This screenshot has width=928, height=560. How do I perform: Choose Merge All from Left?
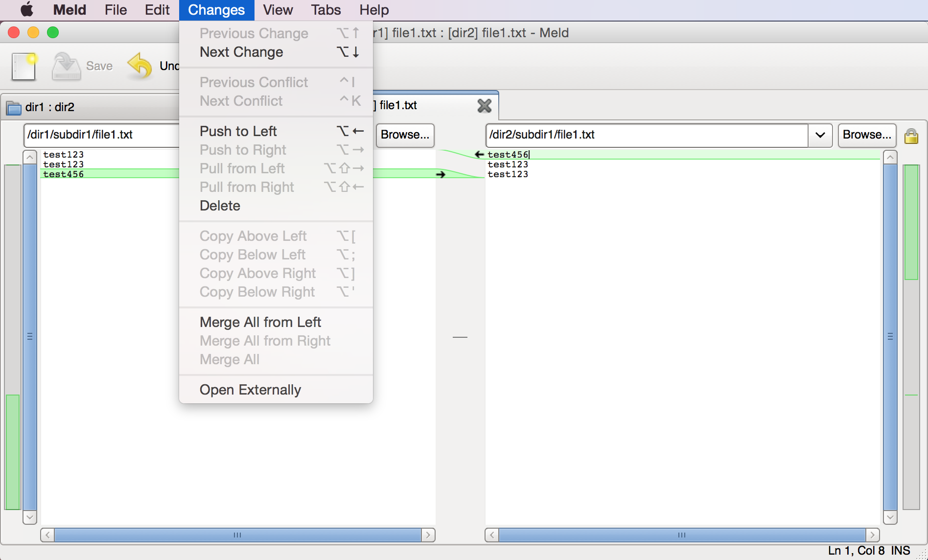[x=276, y=322]
